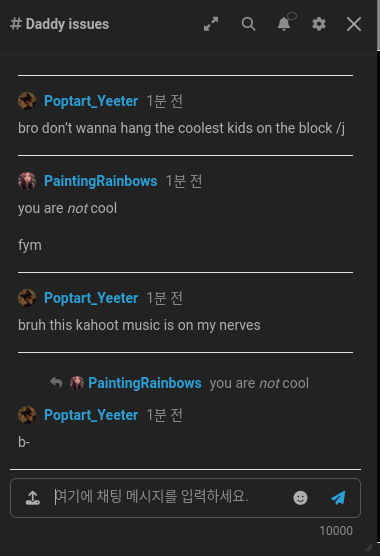The width and height of the screenshot is (380, 556).
Task: Toggle chat notifications bell icon
Action: tap(284, 23)
